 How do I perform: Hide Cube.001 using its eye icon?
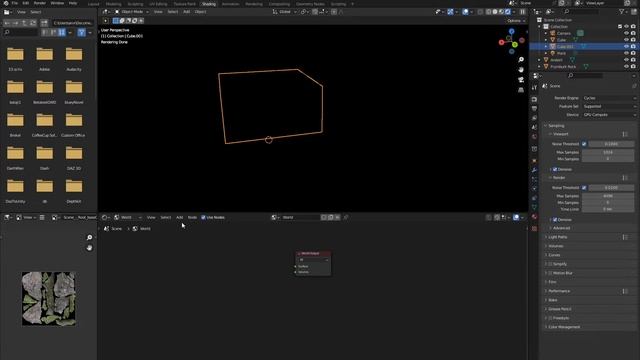click(626, 47)
